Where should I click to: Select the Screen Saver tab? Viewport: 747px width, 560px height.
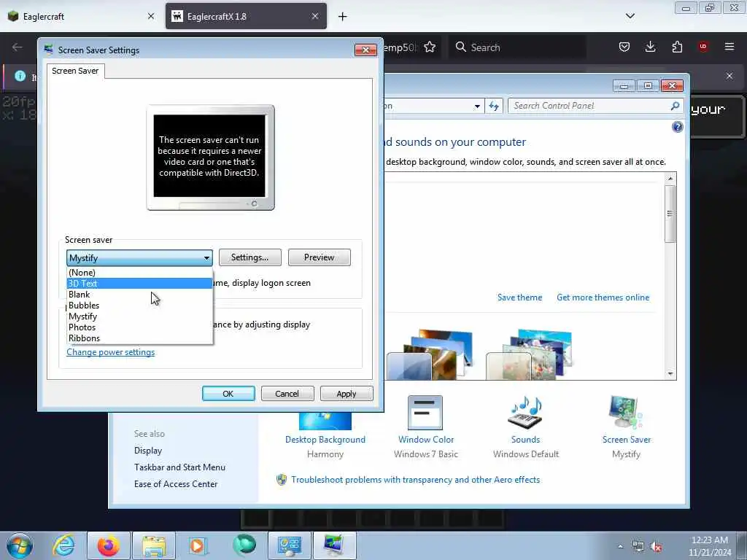[75, 71]
